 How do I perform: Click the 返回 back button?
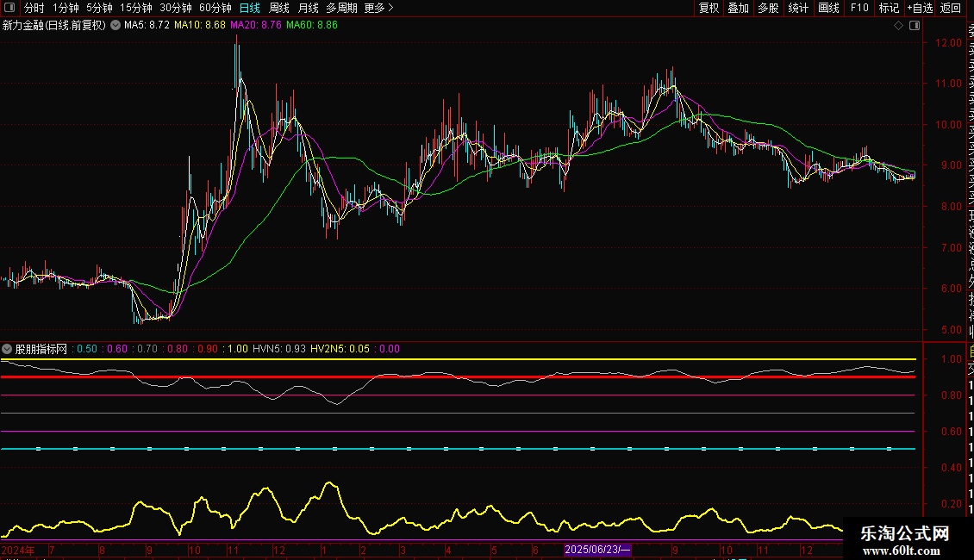click(x=951, y=8)
